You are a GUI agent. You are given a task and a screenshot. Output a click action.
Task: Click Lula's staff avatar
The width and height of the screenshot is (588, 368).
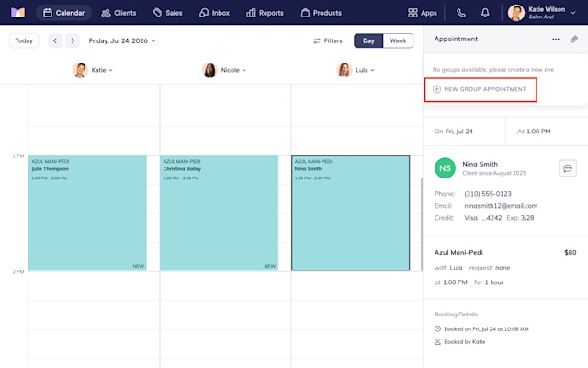coord(345,70)
